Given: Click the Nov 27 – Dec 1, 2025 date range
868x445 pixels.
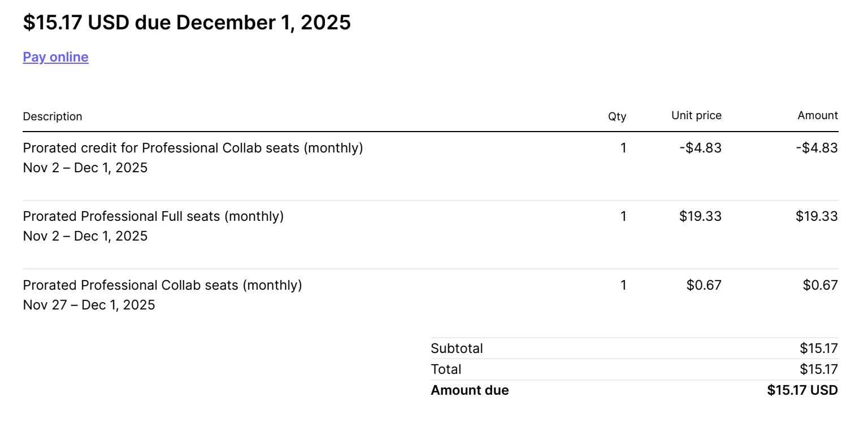Looking at the screenshot, I should coord(89,305).
